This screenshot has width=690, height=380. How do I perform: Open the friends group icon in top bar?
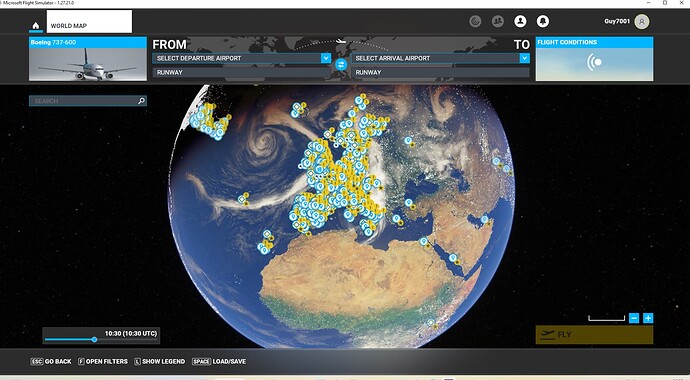[498, 21]
